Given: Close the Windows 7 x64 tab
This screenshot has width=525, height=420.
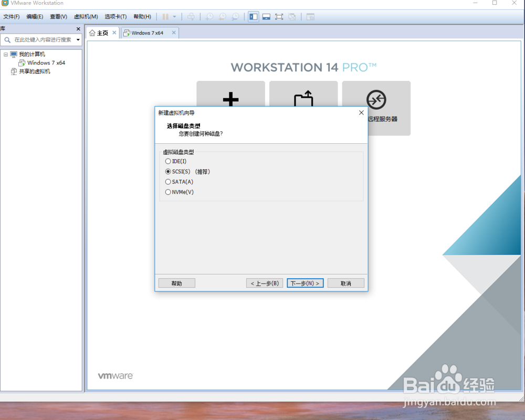Looking at the screenshot, I should tap(174, 33).
